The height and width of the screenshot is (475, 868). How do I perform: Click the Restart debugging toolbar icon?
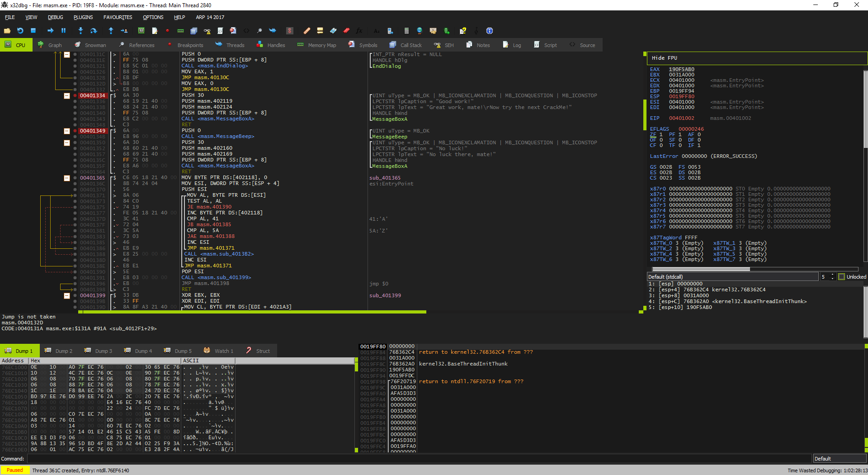[20, 31]
